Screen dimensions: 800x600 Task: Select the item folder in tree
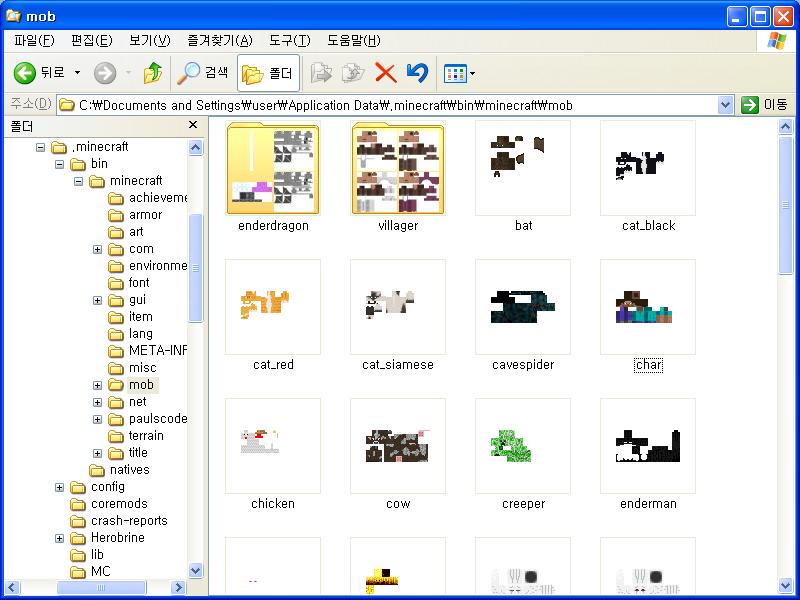[140, 317]
